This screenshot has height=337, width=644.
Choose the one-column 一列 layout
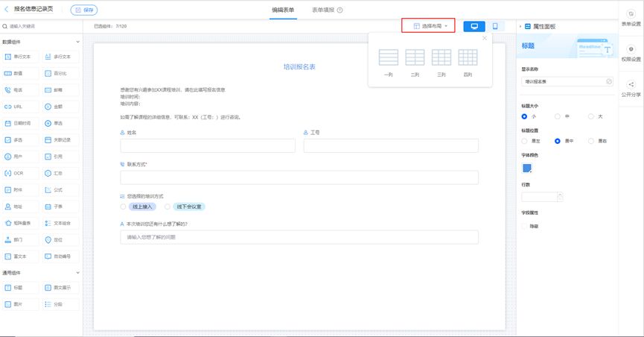pyautogui.click(x=389, y=63)
